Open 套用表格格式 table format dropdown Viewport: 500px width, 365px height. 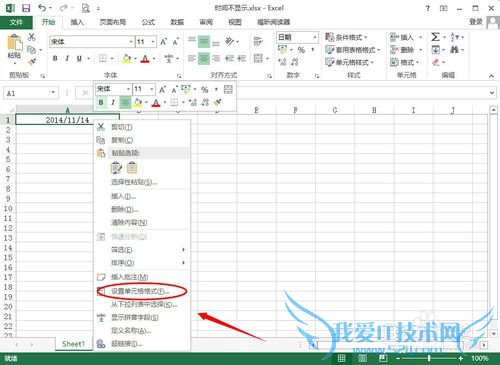[x=353, y=50]
